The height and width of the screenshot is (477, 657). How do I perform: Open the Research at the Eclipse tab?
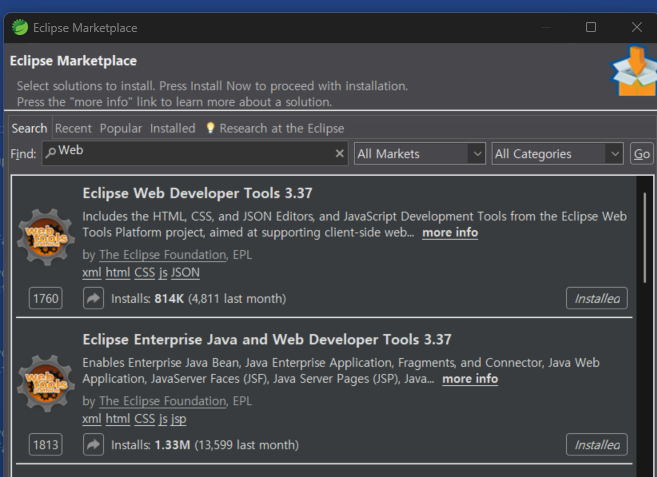coord(275,128)
